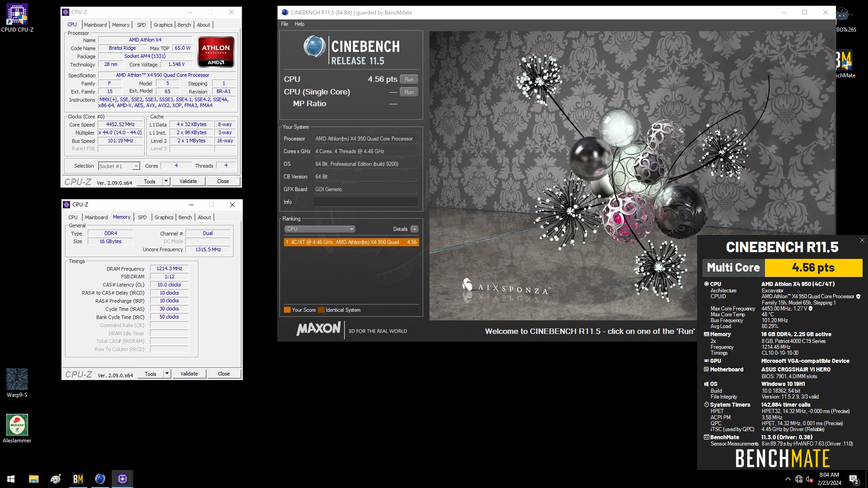The height and width of the screenshot is (488, 868).
Task: Switch to Bench tab in the CPU window
Action: (x=184, y=25)
